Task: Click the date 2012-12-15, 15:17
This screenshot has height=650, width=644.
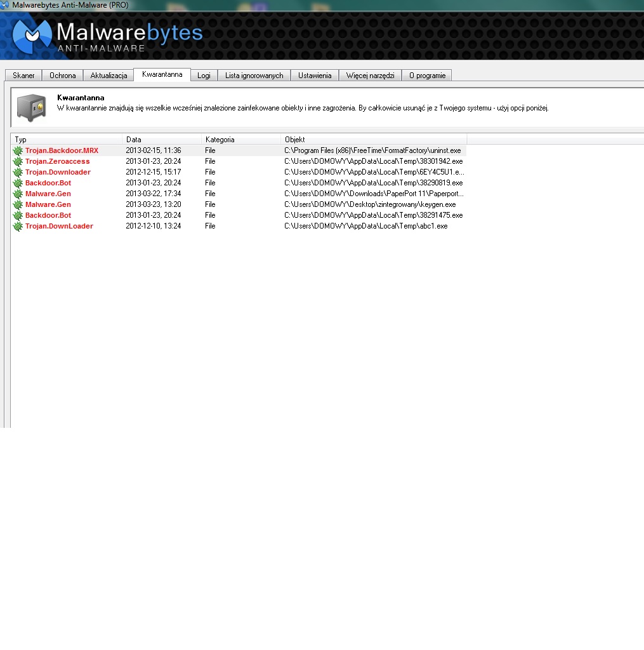Action: (154, 172)
